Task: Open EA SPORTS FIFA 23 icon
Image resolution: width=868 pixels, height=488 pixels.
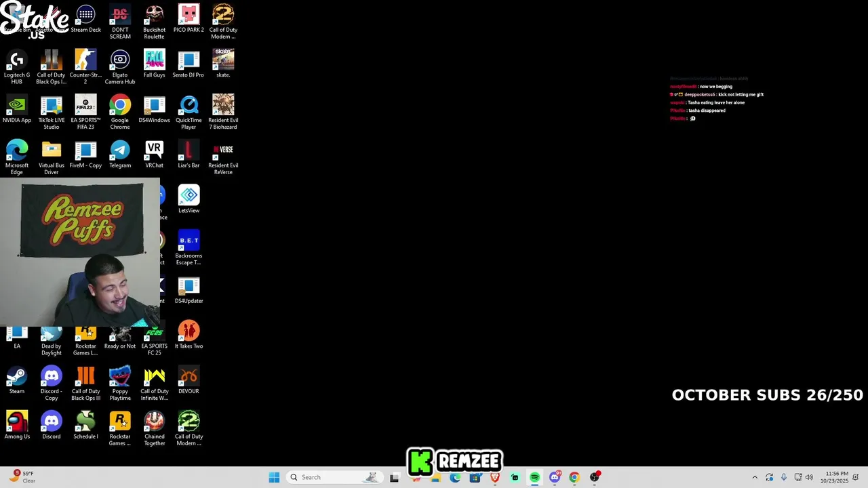Action: (x=85, y=113)
